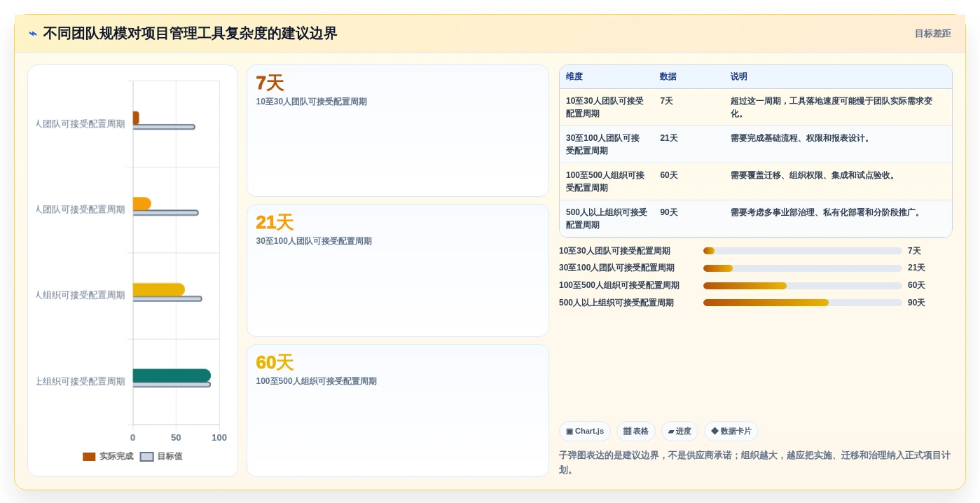The image size is (980, 503).
Task: Select the 60天 data card
Action: [398, 411]
